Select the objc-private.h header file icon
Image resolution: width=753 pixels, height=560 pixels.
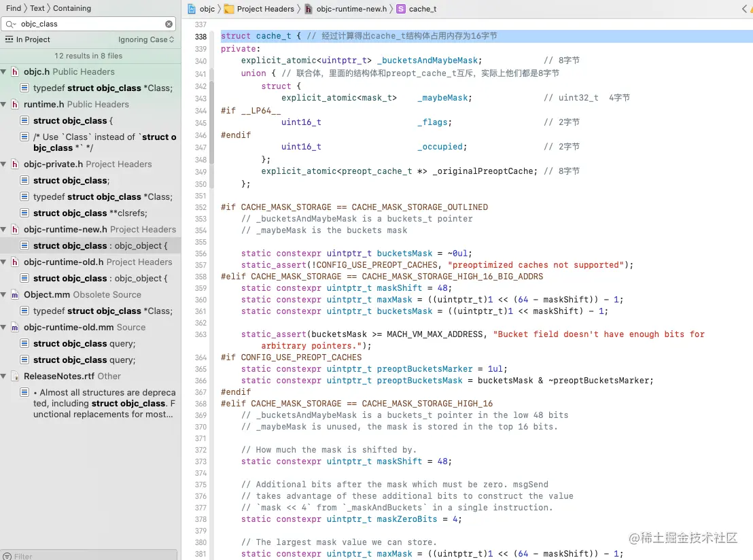tap(15, 164)
